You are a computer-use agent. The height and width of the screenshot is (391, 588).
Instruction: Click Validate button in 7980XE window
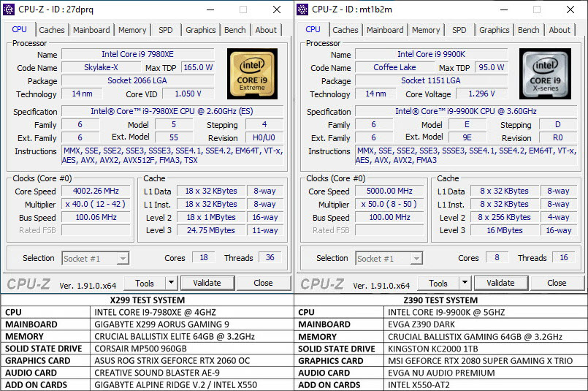click(x=207, y=283)
